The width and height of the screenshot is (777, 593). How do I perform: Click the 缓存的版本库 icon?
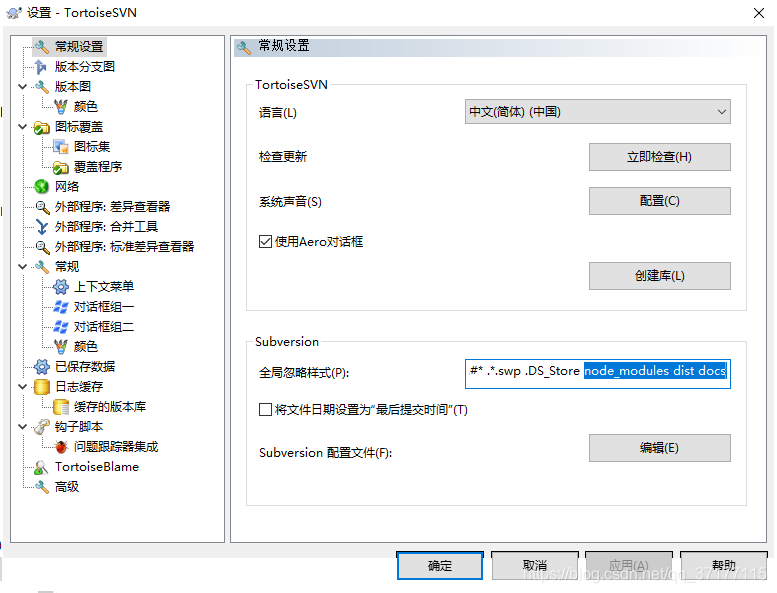pos(61,407)
